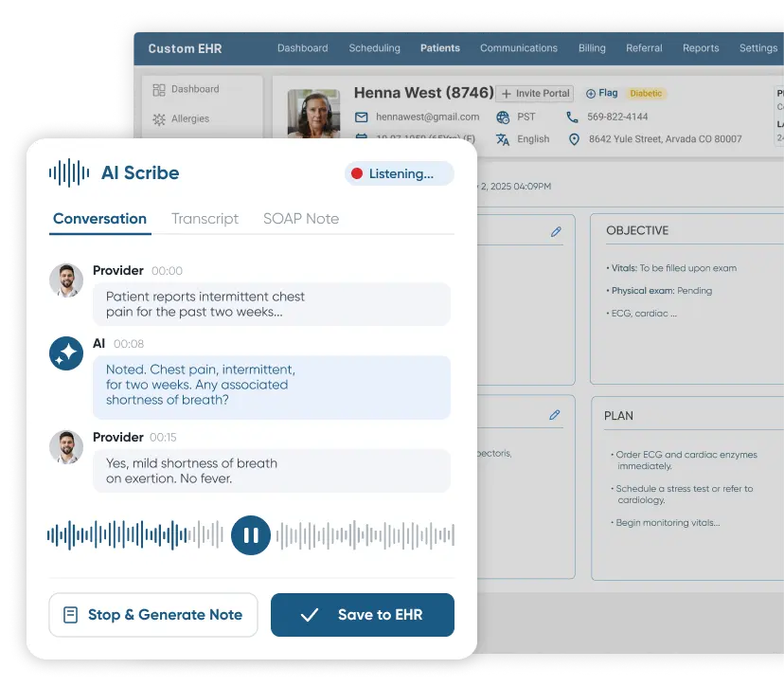This screenshot has width=784, height=686.
Task: Open the Scheduling menu
Action: pos(375,48)
